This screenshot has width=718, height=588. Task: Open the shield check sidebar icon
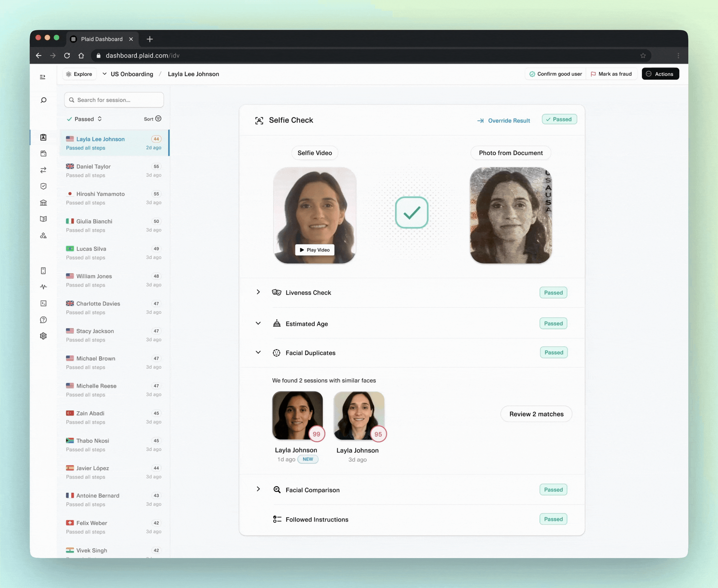tap(43, 186)
